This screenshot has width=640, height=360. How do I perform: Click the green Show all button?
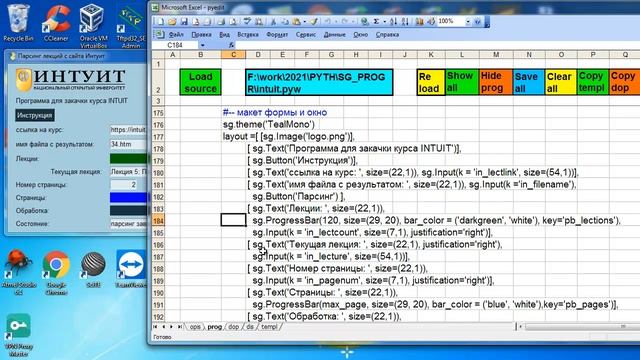tap(462, 82)
